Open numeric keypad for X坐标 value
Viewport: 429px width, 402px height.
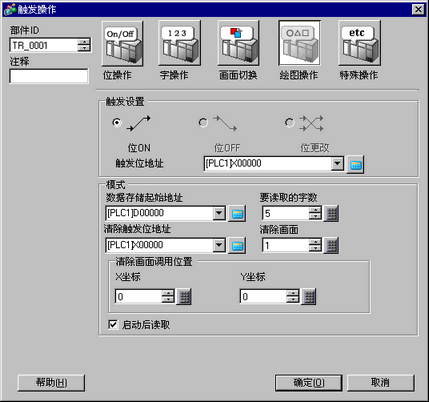184,296
